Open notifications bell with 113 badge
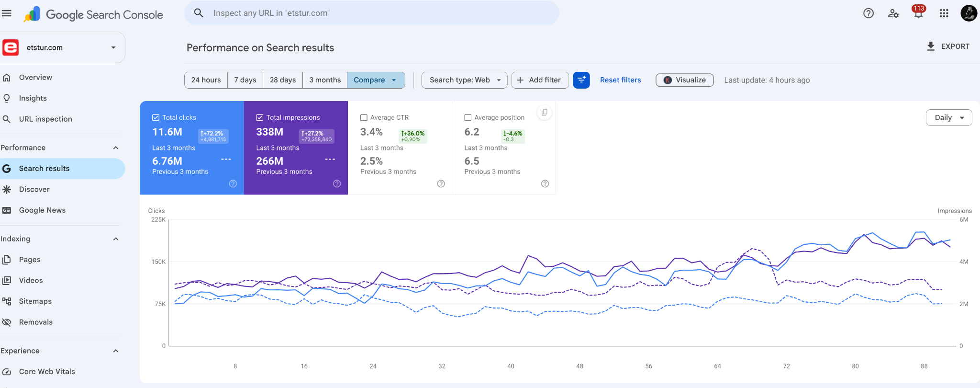This screenshot has height=388, width=980. [918, 12]
